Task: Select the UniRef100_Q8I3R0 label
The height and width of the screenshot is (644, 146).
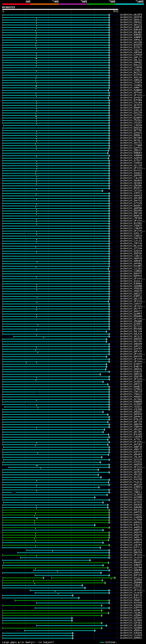Action: (131, 432)
